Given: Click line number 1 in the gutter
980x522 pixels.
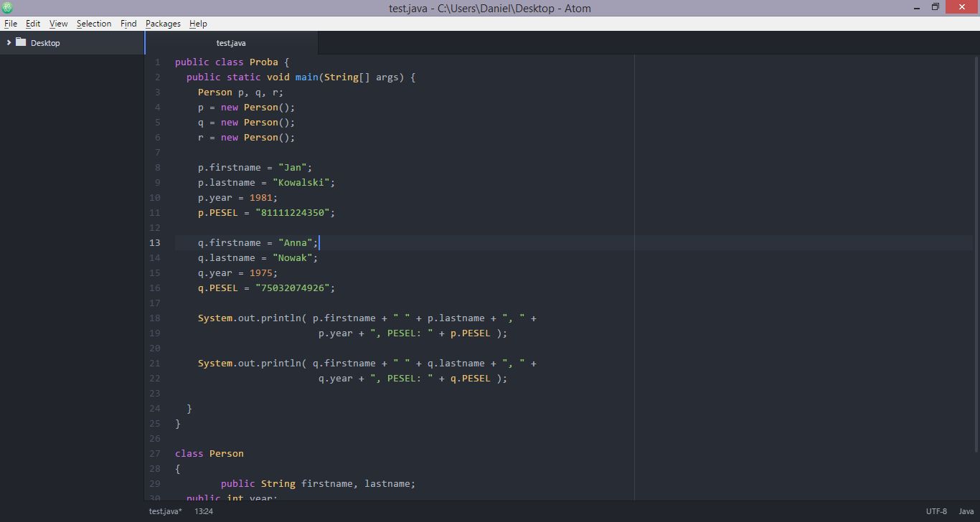Looking at the screenshot, I should 158,62.
